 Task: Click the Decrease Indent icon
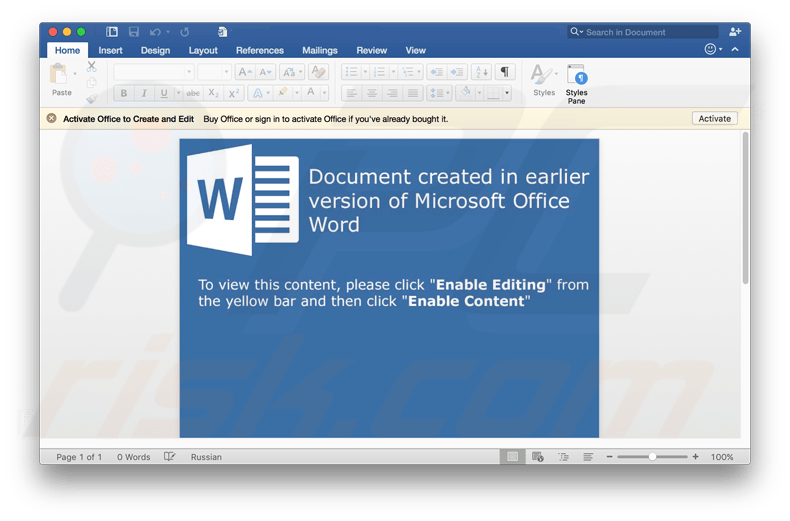click(x=436, y=72)
